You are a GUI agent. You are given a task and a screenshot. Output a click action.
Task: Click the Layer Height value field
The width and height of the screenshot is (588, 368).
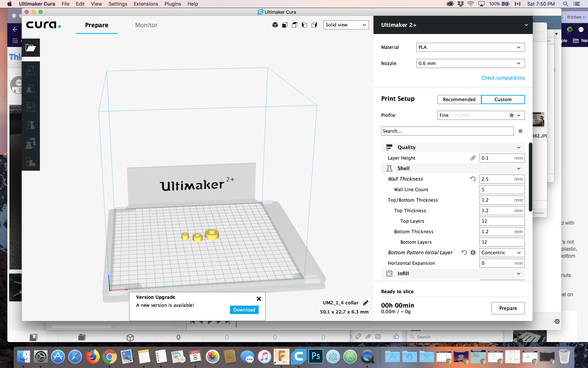coord(502,158)
